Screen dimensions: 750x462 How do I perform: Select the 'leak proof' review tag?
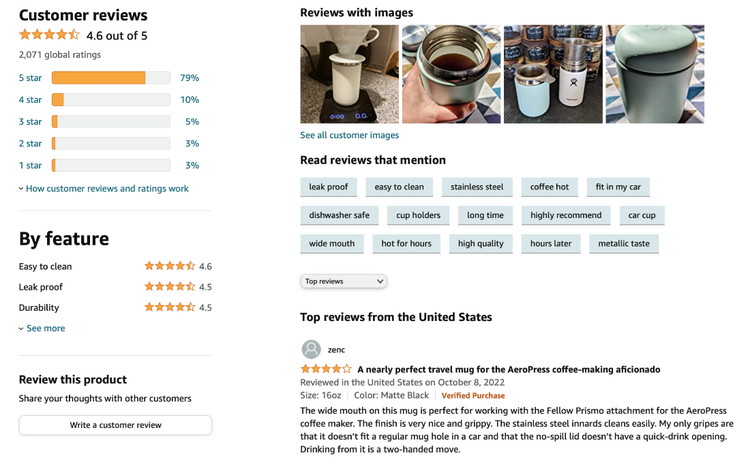point(328,187)
